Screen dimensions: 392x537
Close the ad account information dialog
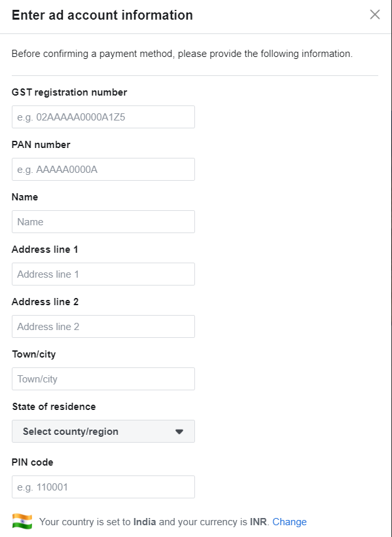[374, 14]
